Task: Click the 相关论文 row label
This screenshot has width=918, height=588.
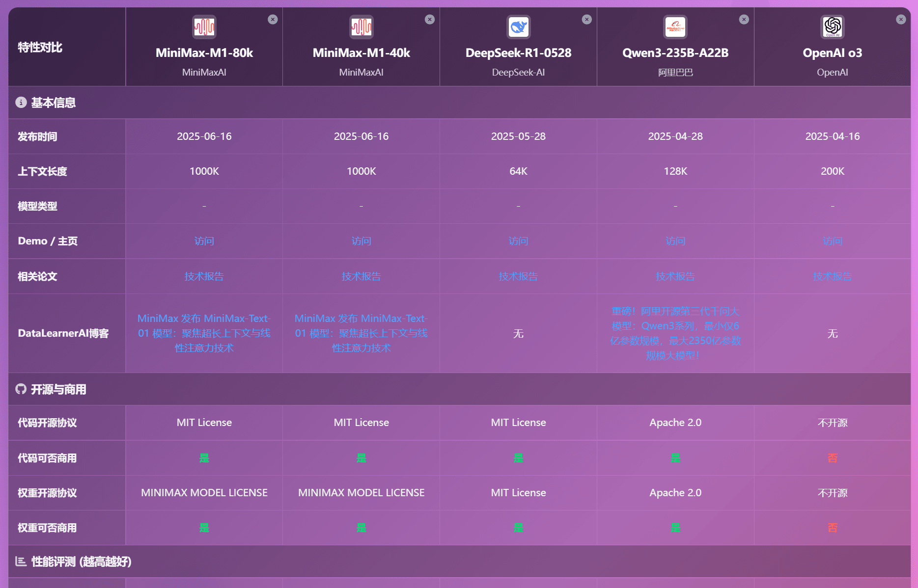Action: (37, 276)
